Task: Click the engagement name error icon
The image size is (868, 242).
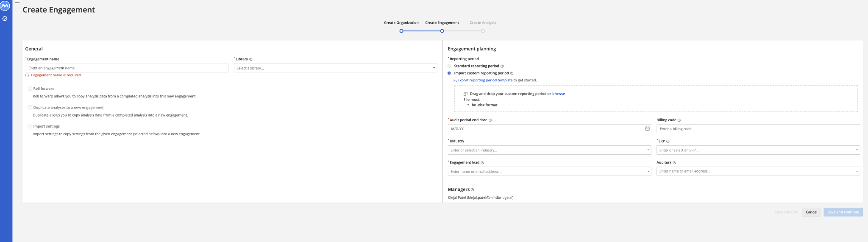Action: tap(27, 75)
